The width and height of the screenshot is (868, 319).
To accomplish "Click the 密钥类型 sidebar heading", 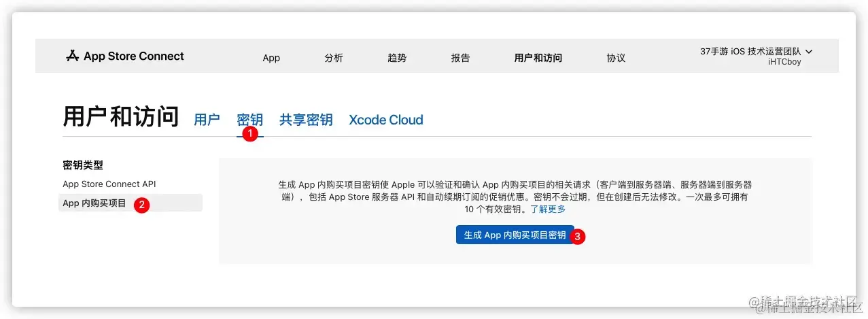I will (83, 165).
